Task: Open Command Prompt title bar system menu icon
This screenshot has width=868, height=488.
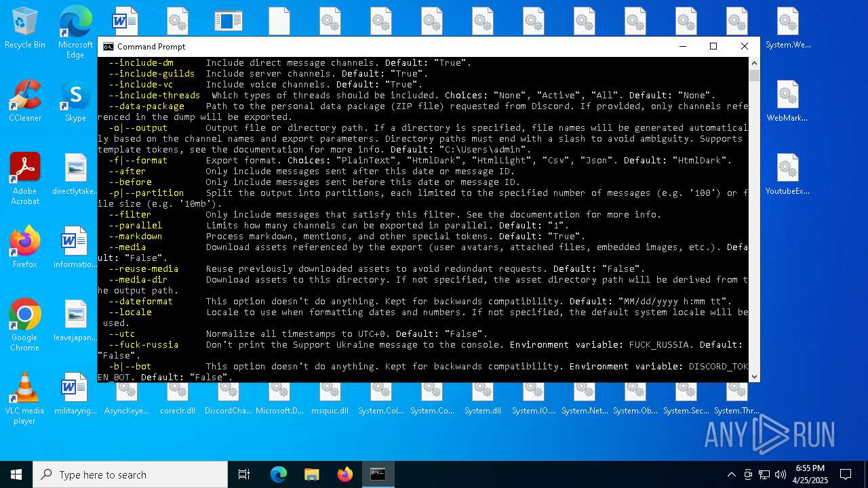Action: pos(108,47)
